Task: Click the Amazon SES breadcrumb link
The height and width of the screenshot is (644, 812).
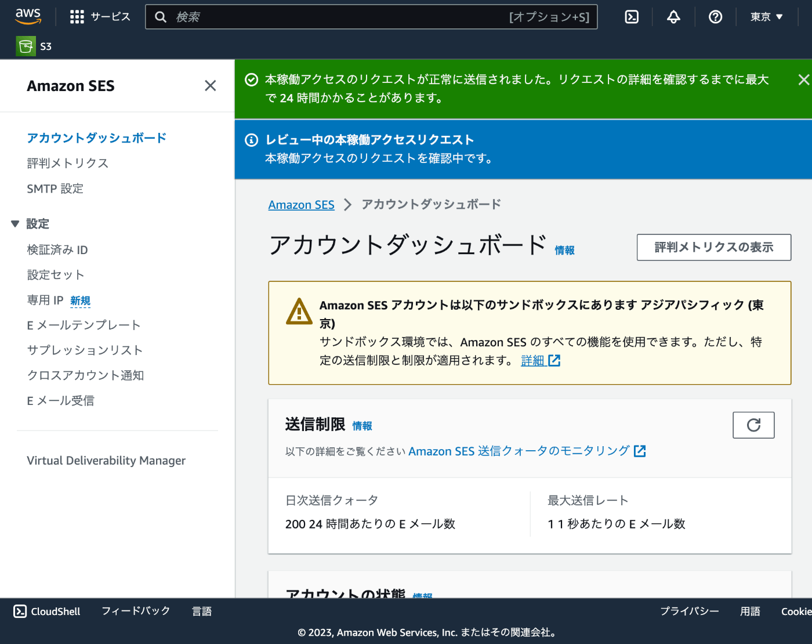Action: tap(301, 205)
